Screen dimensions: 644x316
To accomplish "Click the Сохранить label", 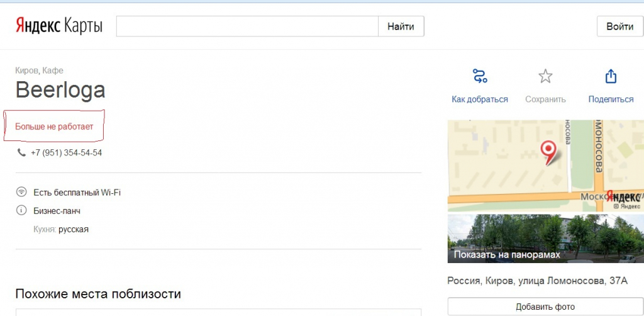I will point(545,99).
